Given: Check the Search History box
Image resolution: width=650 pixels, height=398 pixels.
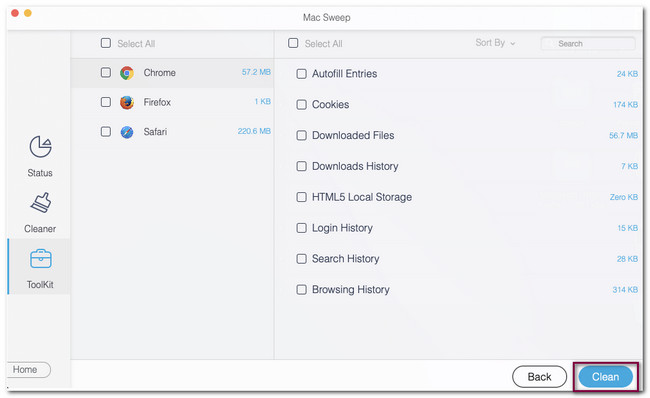Looking at the screenshot, I should coord(301,259).
